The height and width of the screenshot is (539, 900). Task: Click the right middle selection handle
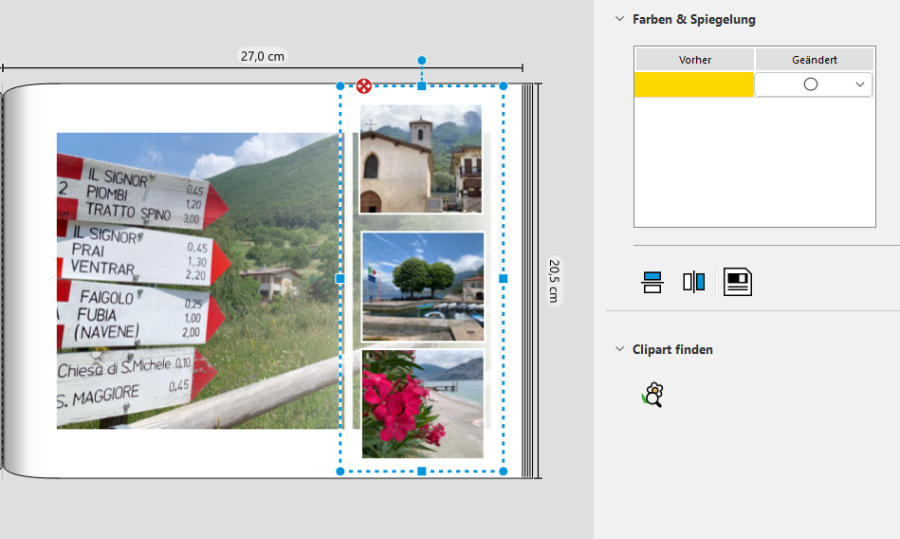[503, 278]
